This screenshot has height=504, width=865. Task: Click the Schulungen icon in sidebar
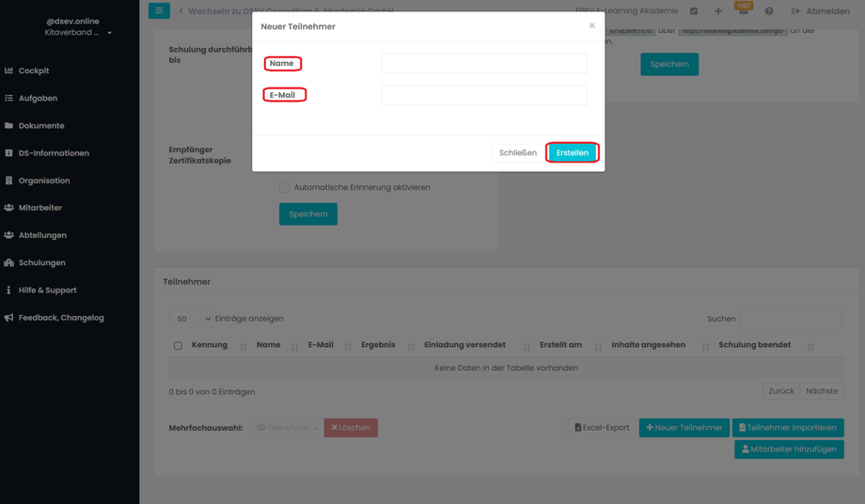tap(9, 262)
